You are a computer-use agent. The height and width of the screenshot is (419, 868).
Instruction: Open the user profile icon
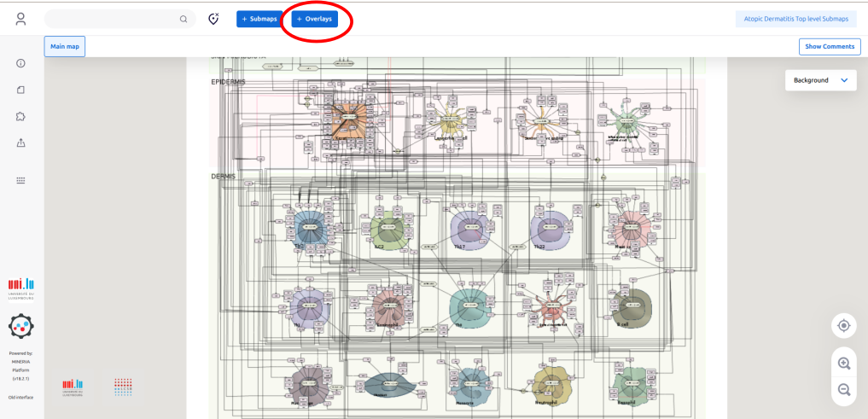pyautogui.click(x=21, y=19)
